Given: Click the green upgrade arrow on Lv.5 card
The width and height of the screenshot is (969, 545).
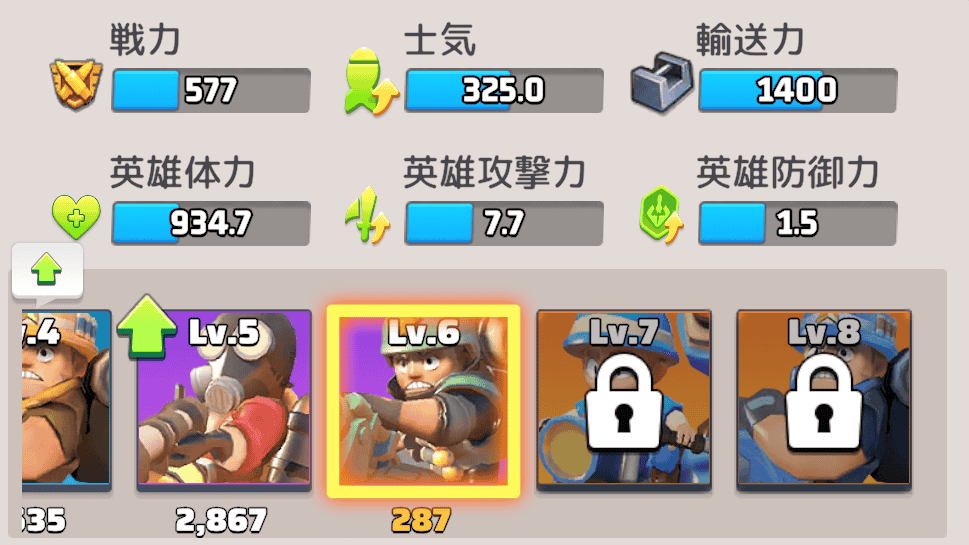Looking at the screenshot, I should point(146,326).
